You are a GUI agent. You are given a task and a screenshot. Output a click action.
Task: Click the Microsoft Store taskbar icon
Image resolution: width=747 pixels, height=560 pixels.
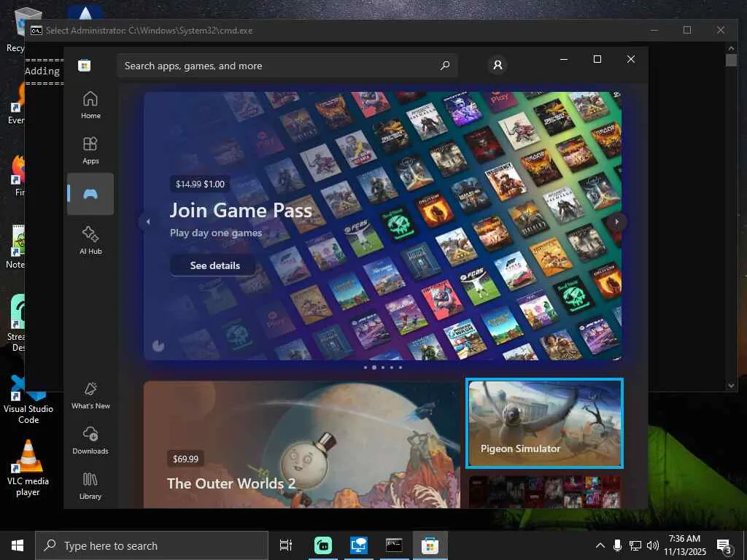[430, 545]
